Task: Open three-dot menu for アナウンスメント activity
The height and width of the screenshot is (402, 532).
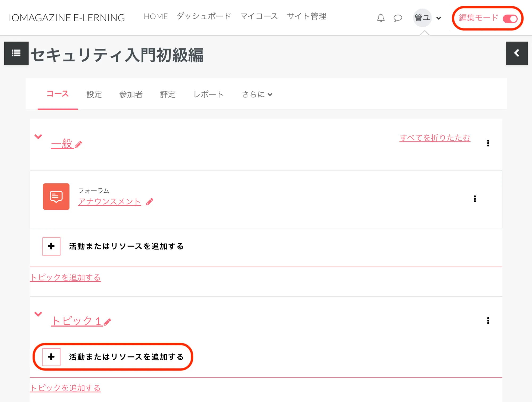Action: [x=475, y=199]
